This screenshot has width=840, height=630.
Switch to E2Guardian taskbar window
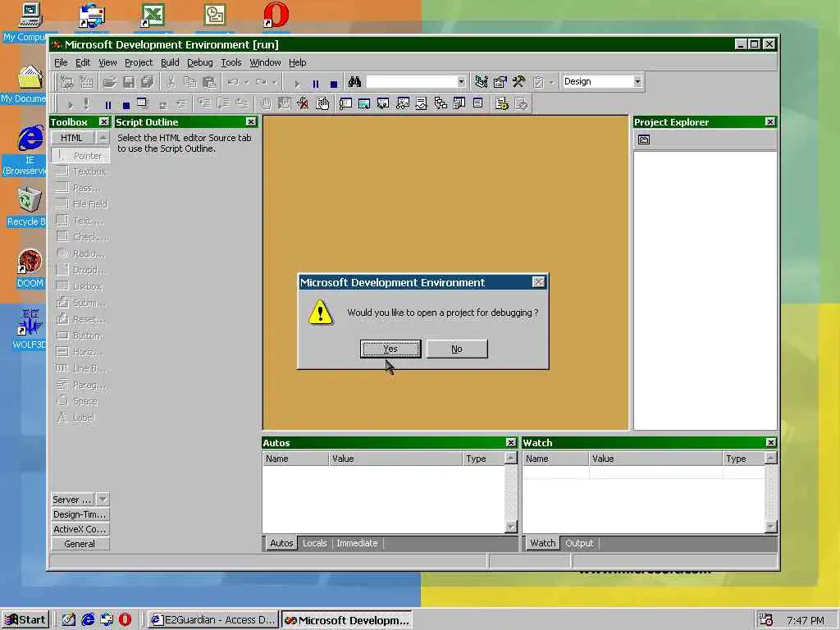(213, 620)
